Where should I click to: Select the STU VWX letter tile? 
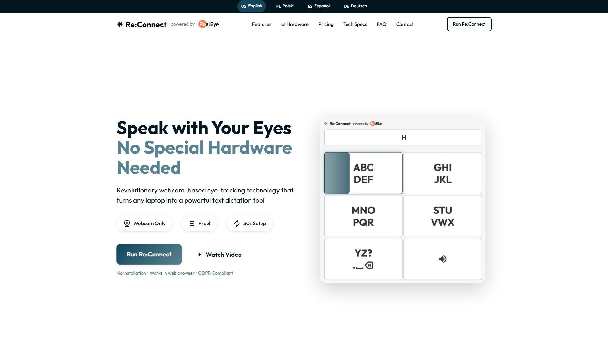[x=443, y=216]
